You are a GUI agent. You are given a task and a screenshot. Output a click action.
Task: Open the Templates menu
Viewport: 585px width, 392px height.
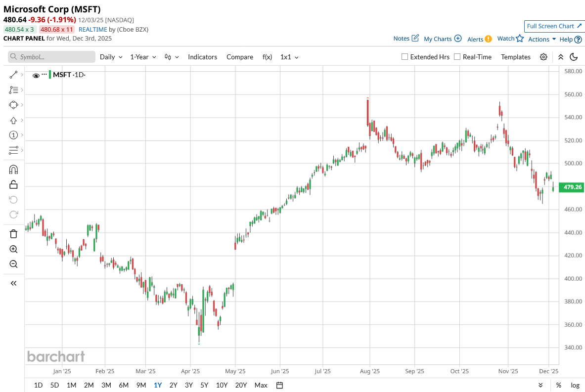516,57
